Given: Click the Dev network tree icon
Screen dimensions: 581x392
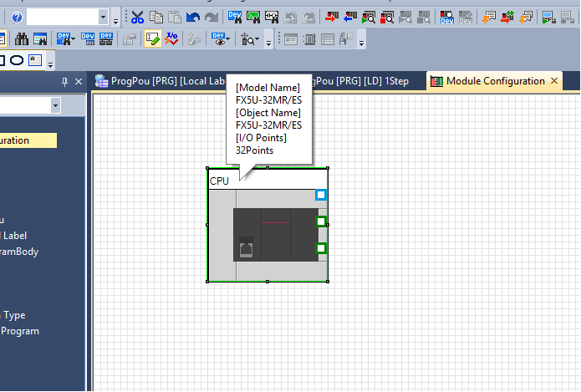Looking at the screenshot, I should tap(106, 38).
